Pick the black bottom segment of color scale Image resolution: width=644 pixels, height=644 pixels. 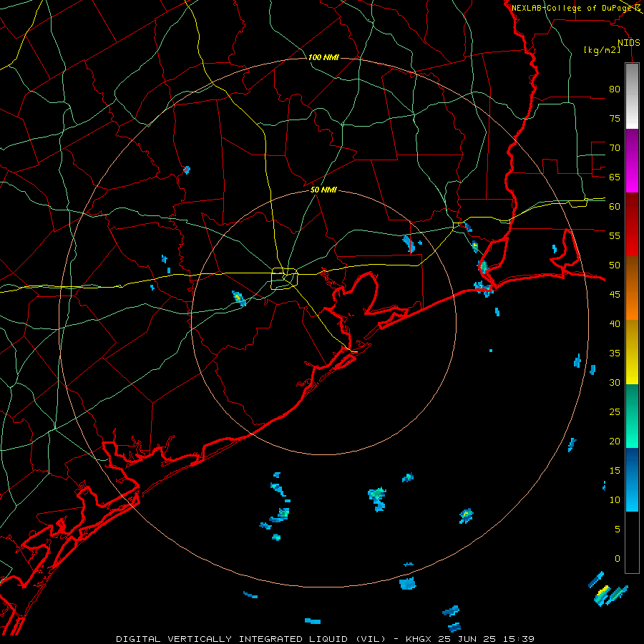[632, 542]
